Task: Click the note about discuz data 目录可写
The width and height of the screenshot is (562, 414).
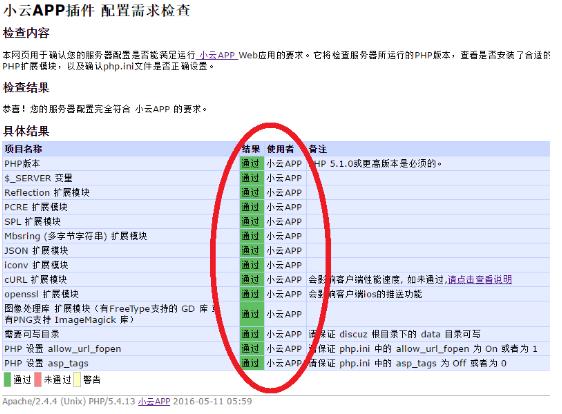Action: [x=395, y=334]
